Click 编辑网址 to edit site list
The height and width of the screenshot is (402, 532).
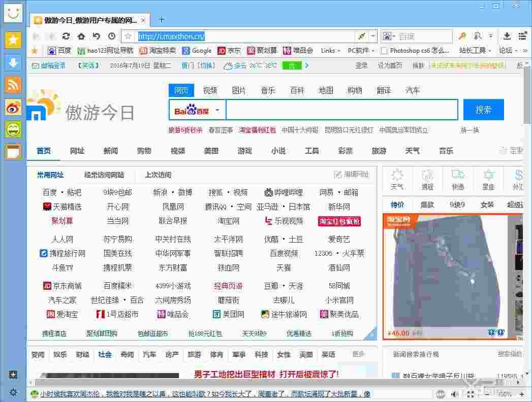[x=352, y=175]
